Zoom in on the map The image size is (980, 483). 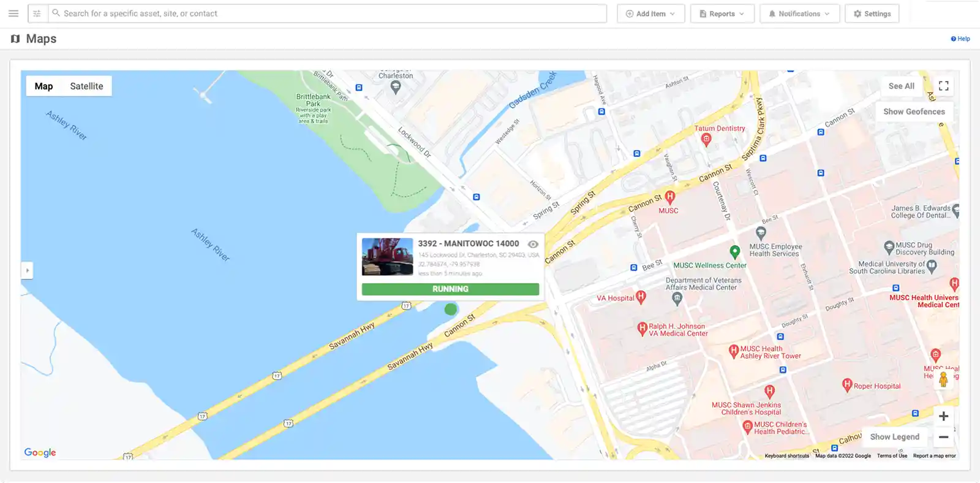pyautogui.click(x=943, y=416)
